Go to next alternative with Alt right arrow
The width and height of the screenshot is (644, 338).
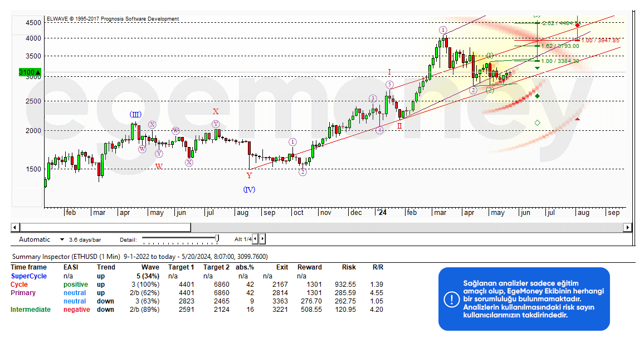(x=262, y=239)
